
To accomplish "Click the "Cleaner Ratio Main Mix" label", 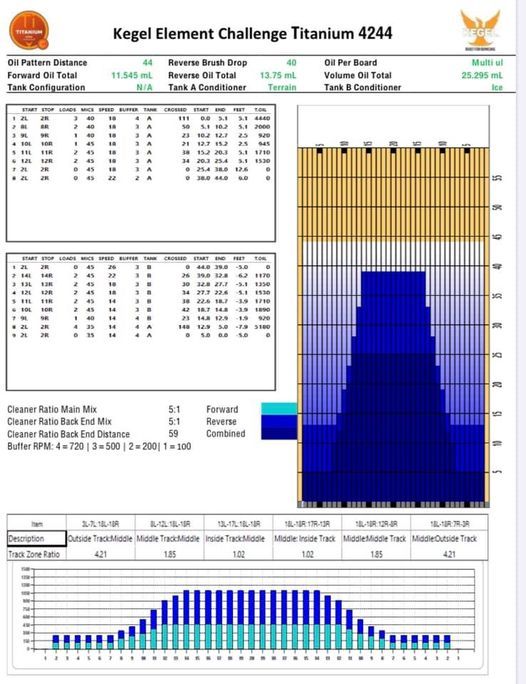I will [x=52, y=409].
